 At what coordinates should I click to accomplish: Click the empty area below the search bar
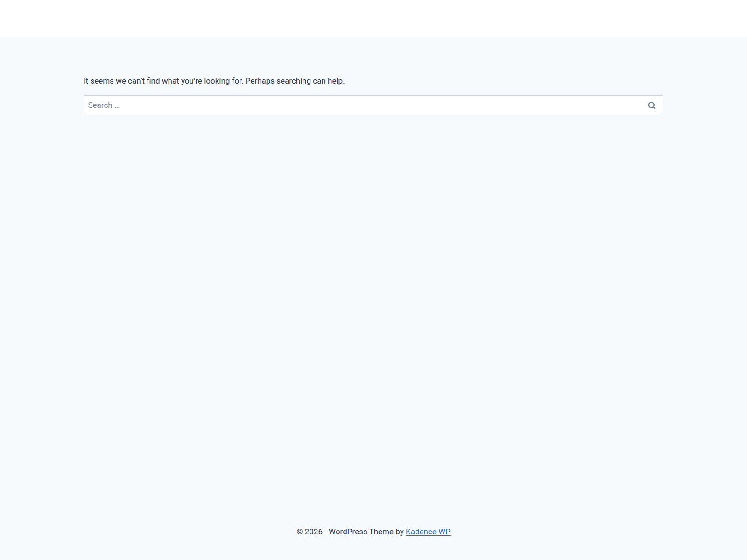(x=373, y=280)
